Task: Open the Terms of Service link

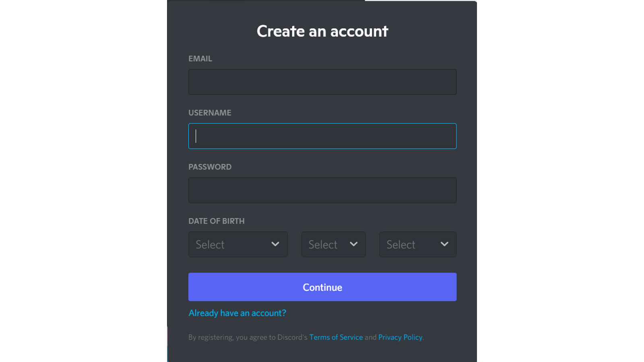Action: tap(336, 337)
